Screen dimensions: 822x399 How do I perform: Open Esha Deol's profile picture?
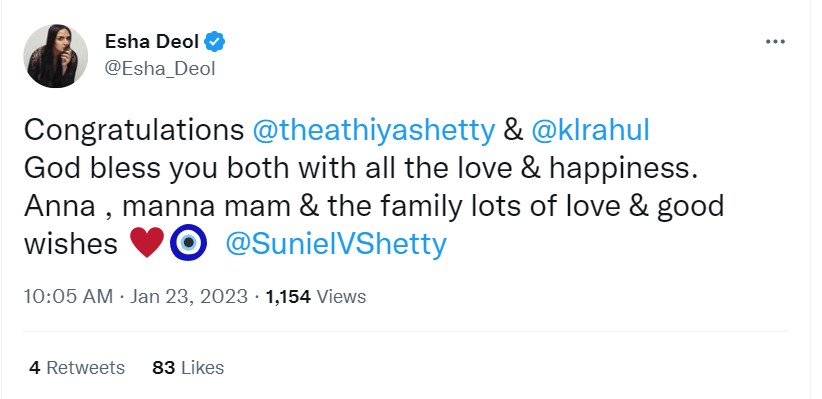click(56, 56)
